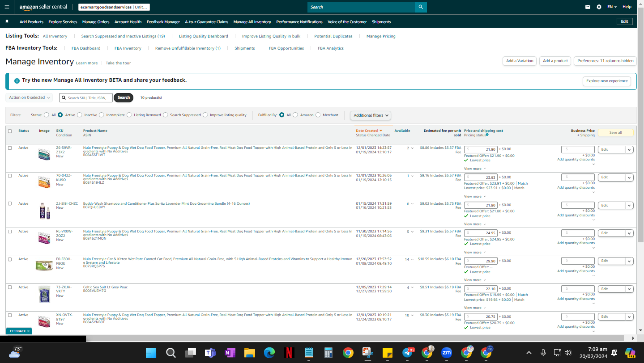Open Telegram from the taskbar
The image size is (644, 363).
click(x=407, y=353)
